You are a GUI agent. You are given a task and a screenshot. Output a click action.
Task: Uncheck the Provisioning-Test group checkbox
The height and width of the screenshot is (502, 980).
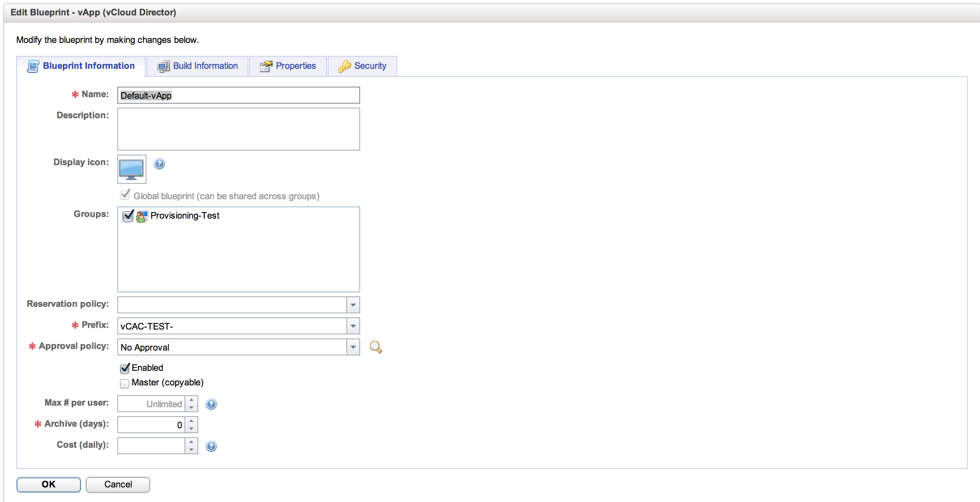128,216
